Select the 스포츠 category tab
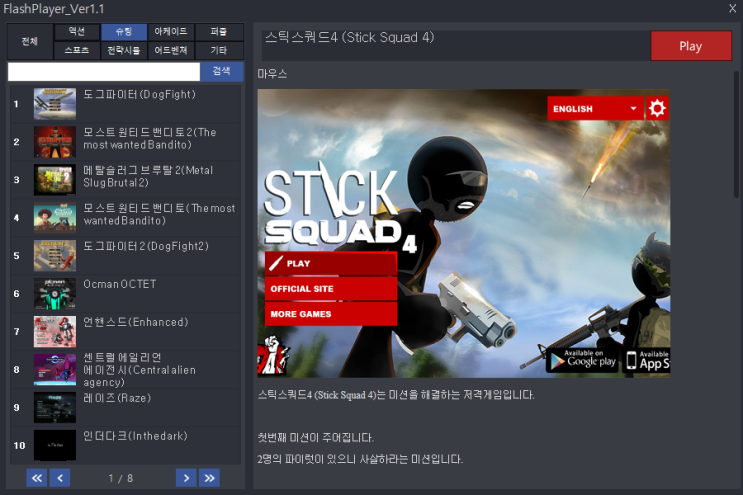Screen dimensions: 743x495 77,50
